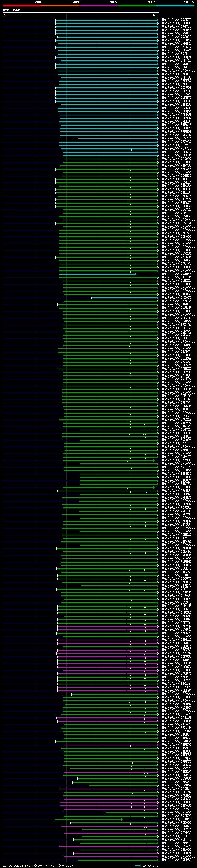The height and width of the screenshot is (868, 197).
Task: Click the cyan ~100% identity legend bar
Action: click(175, 6)
